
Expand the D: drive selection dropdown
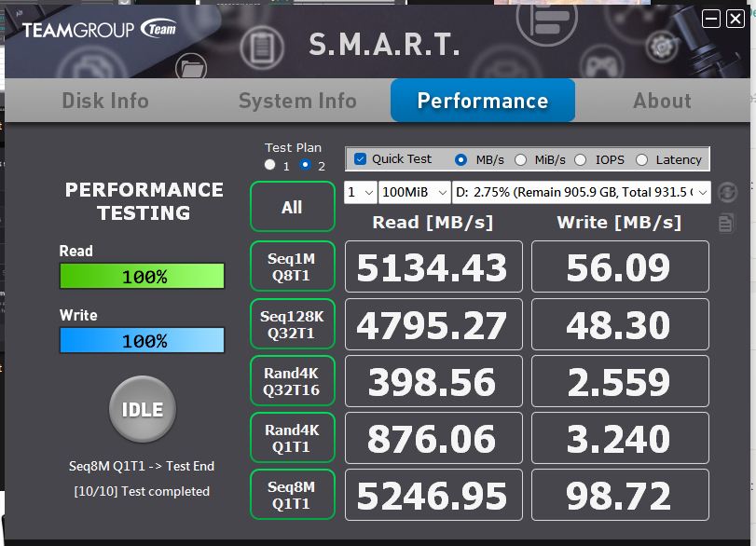coord(581,192)
